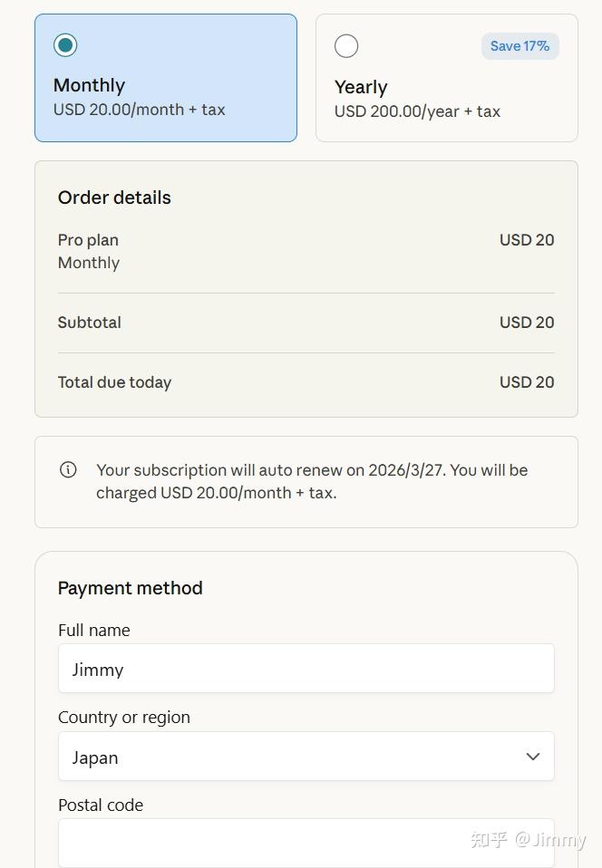
Task: Click the Total due today amount
Action: tap(527, 382)
